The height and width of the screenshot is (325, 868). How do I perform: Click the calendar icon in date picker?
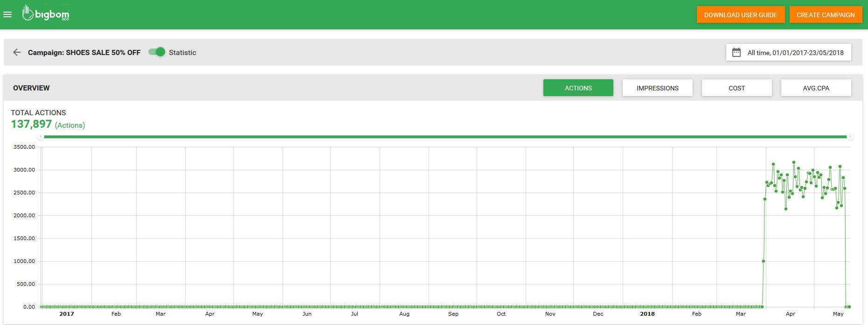(736, 52)
